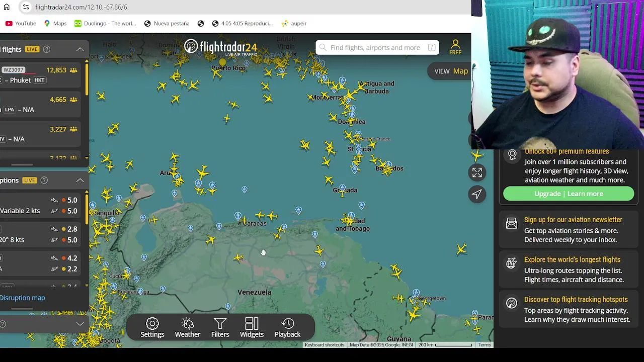The height and width of the screenshot is (362, 644).
Task: Open the VIEW Map selector
Action: [x=451, y=71]
